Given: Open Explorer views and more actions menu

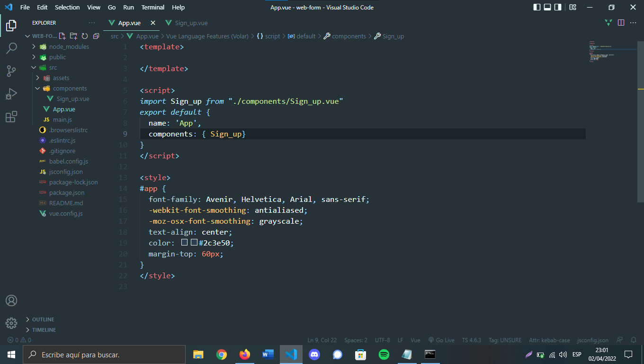Looking at the screenshot, I should 92,23.
